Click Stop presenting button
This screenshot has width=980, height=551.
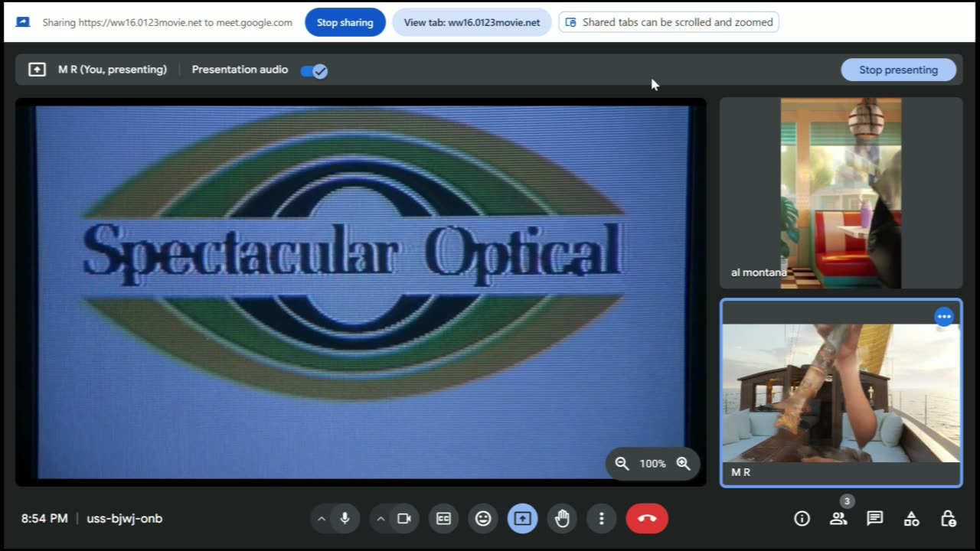click(898, 70)
